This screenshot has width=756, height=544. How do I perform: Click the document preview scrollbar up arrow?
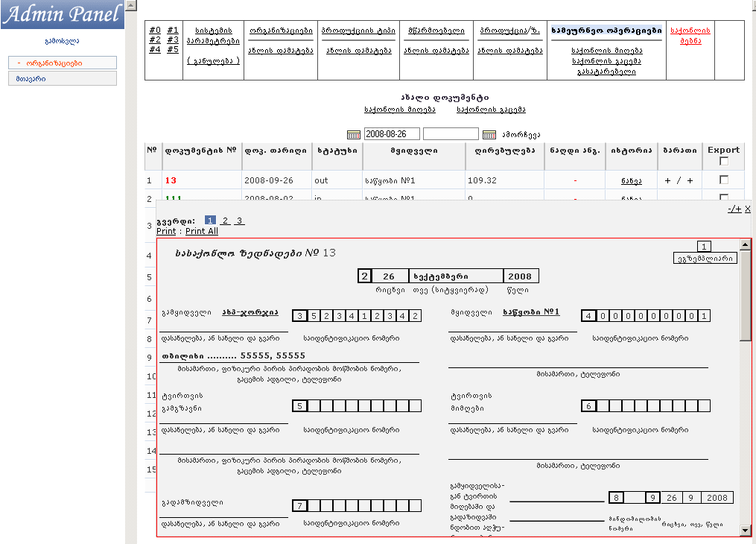(x=746, y=244)
